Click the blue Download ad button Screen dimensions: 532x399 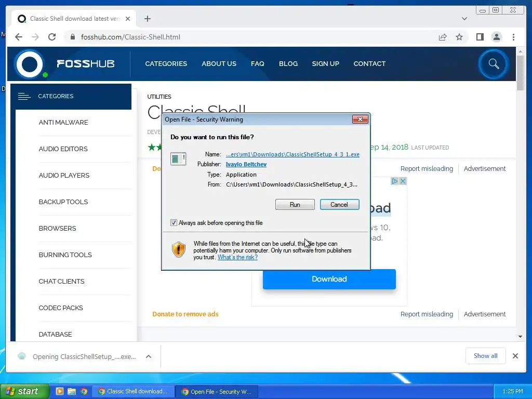pyautogui.click(x=329, y=279)
